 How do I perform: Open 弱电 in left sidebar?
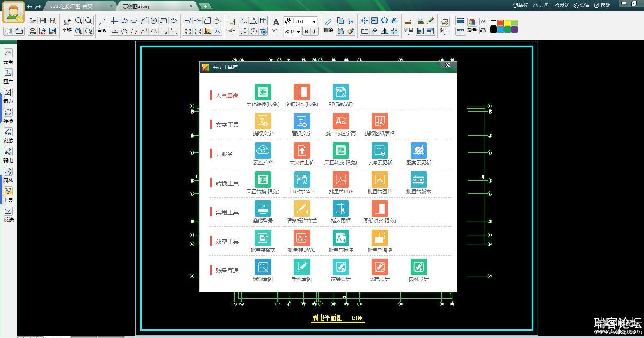[8, 155]
